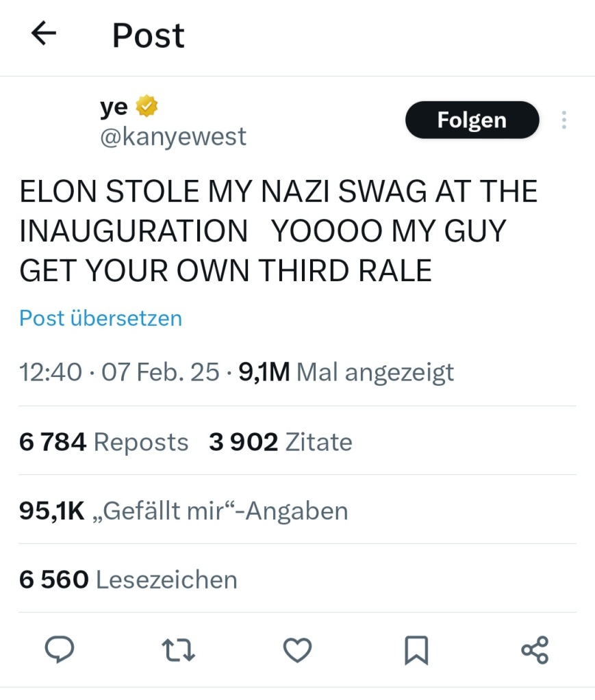
Task: Open the @kanyewest handle profile
Action: coord(173,137)
